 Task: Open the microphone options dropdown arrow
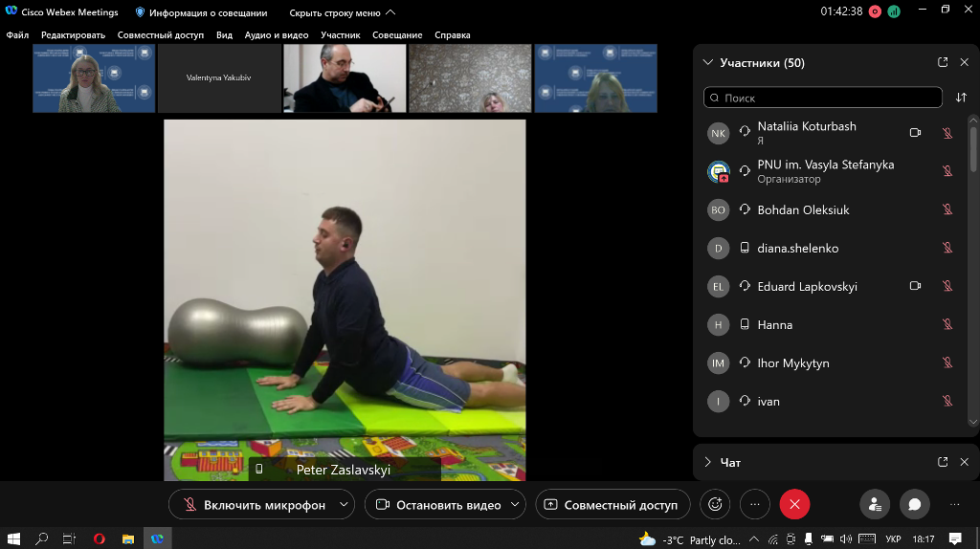[x=345, y=504]
